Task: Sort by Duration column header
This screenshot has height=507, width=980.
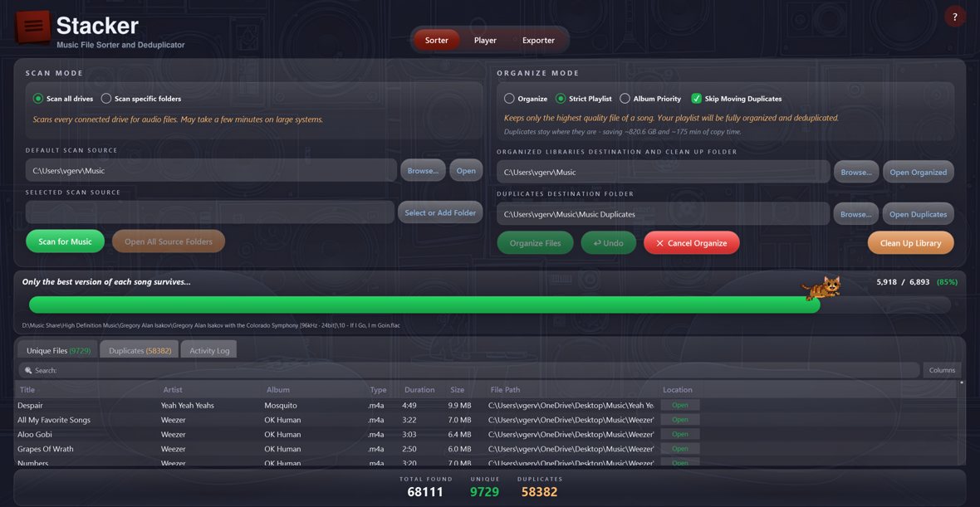Action: click(419, 390)
